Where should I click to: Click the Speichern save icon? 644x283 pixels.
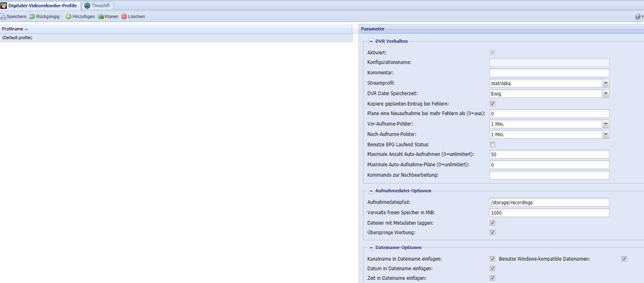3,16
